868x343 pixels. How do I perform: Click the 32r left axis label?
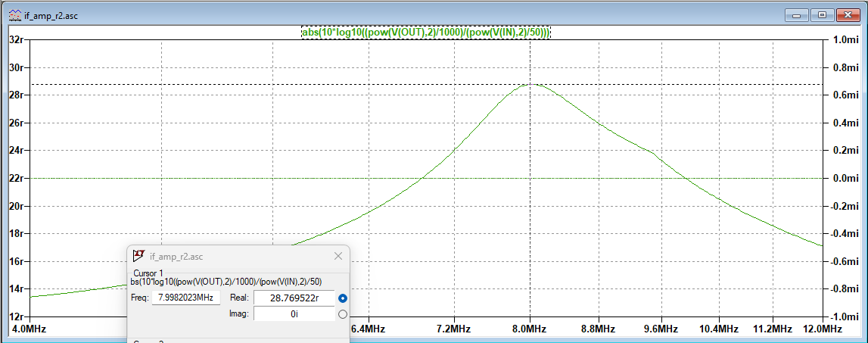(x=15, y=40)
